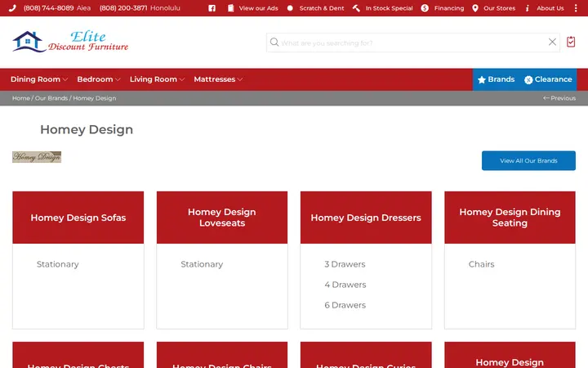Select Stationary under Homey Design Sofas
Viewport: 588px width, 368px height.
58,264
